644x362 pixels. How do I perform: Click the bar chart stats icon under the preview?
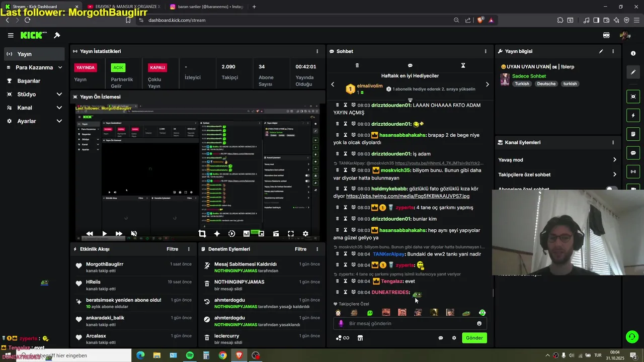(x=247, y=233)
